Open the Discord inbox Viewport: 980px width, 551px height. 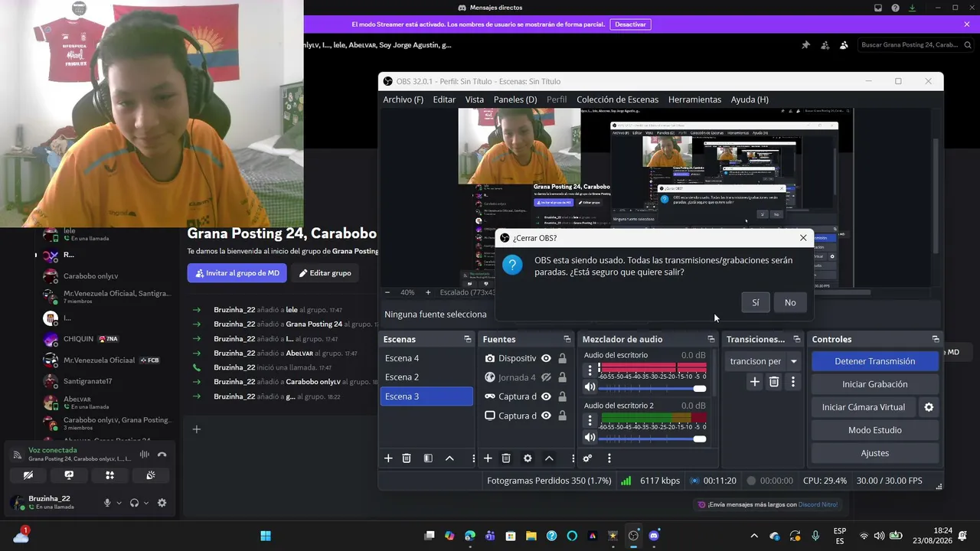[x=877, y=8]
